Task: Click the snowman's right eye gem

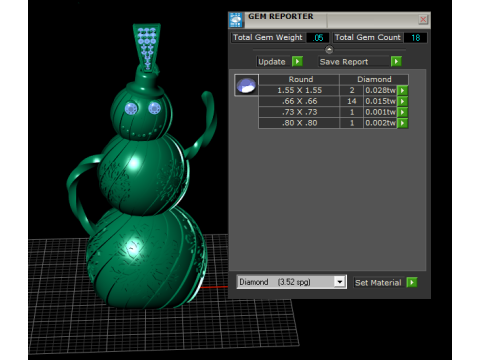Action: pyautogui.click(x=154, y=108)
